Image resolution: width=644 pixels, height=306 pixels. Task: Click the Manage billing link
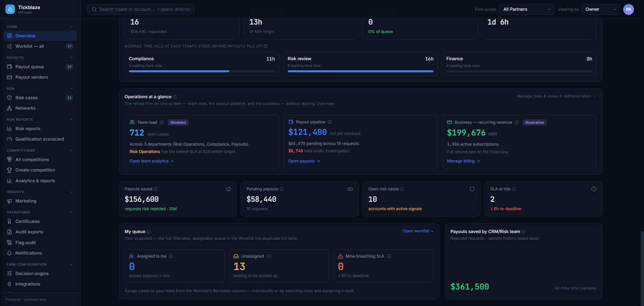click(463, 161)
